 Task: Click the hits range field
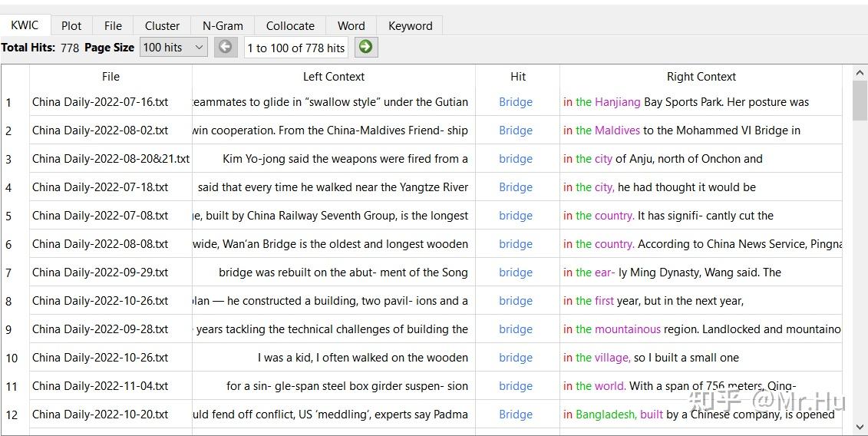(295, 48)
